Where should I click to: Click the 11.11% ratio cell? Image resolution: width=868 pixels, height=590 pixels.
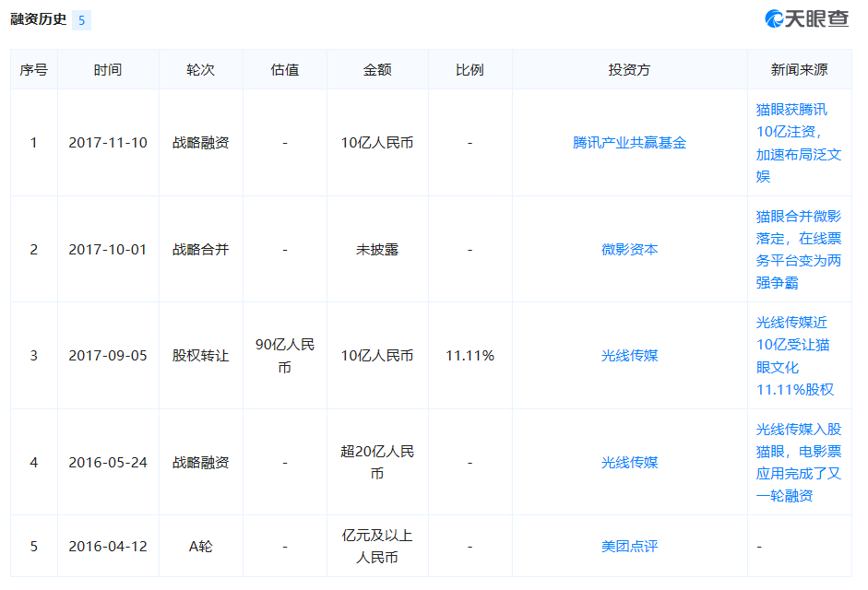tap(470, 356)
